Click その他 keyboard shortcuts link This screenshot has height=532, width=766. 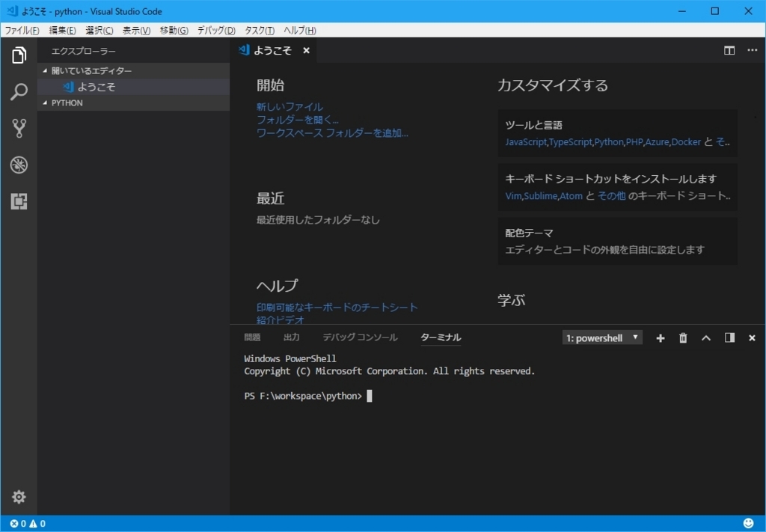tap(612, 196)
